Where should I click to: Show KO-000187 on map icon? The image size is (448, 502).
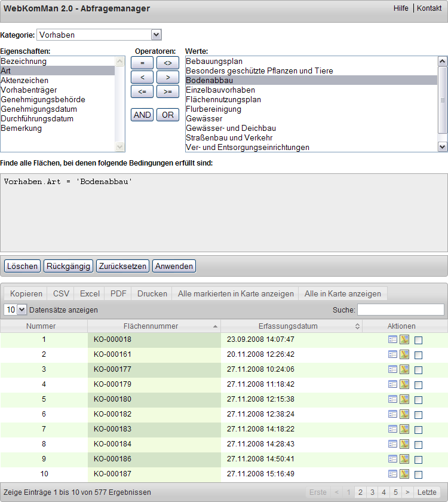[x=404, y=474]
